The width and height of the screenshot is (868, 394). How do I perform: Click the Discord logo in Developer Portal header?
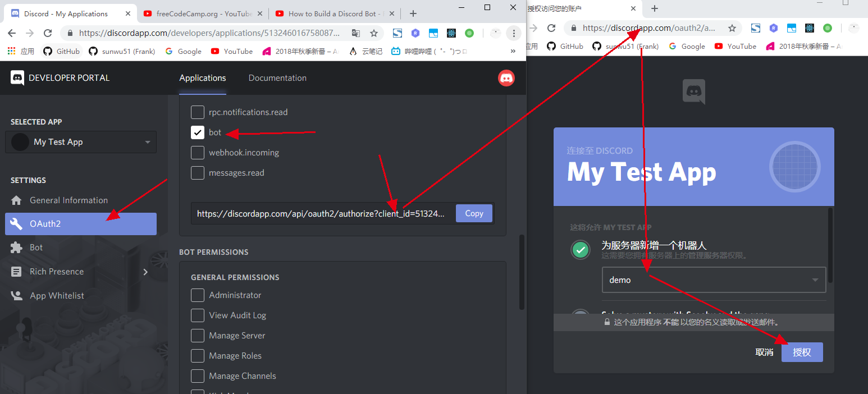click(x=17, y=77)
